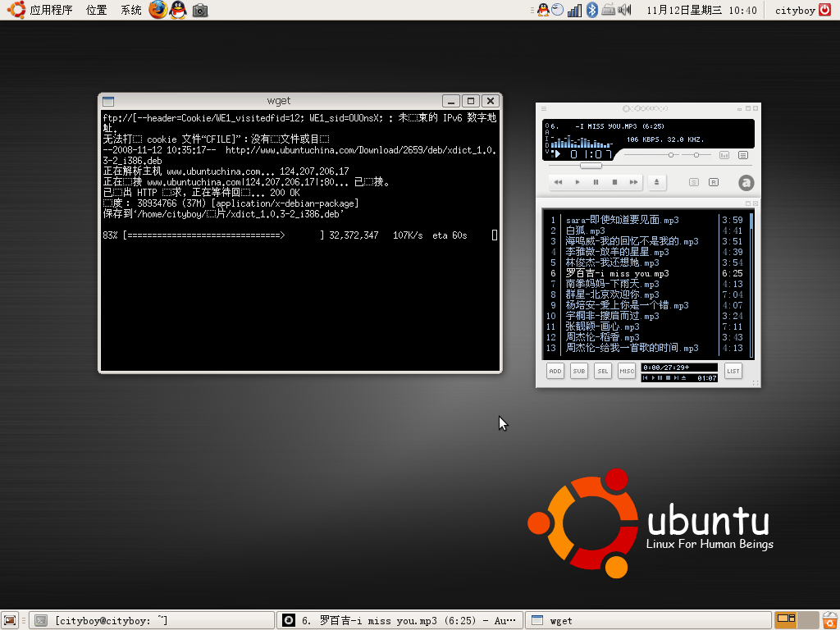The image size is (840, 630).
Task: Launch QQ penguin icon beside Firefox
Action: [x=178, y=10]
